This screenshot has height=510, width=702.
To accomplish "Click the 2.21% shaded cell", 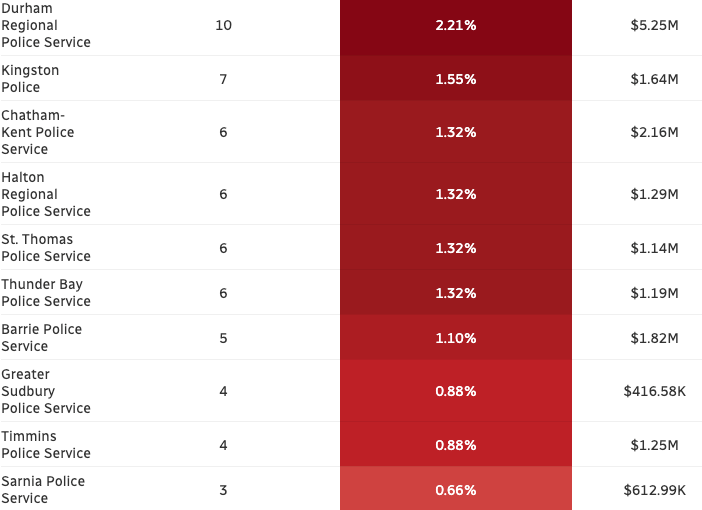I will [456, 27].
